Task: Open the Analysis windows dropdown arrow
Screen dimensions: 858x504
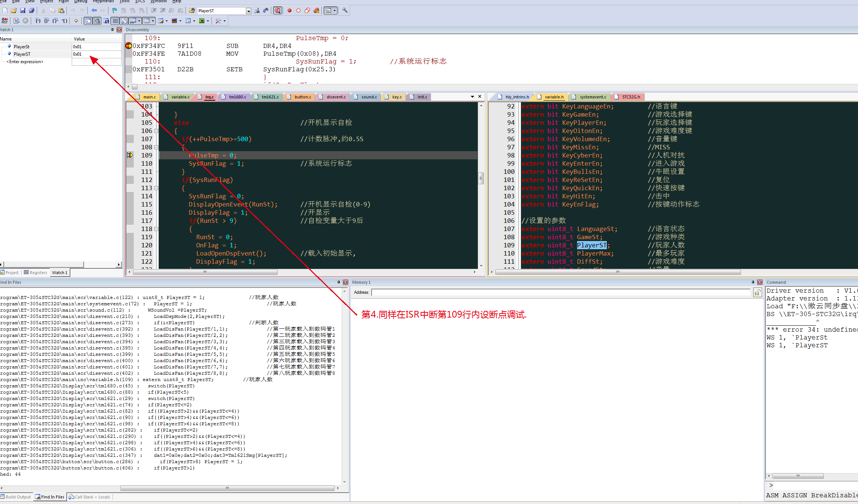Action: pyautogui.click(x=180, y=21)
